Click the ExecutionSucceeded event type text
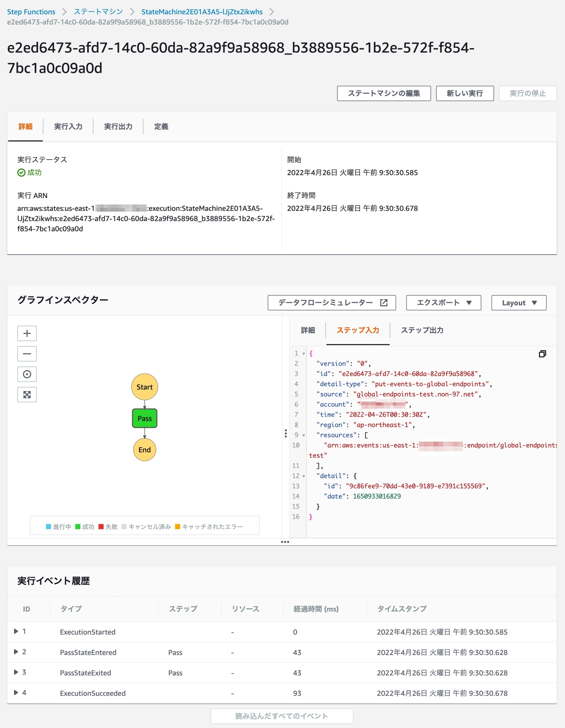The image size is (565, 728). point(93,693)
